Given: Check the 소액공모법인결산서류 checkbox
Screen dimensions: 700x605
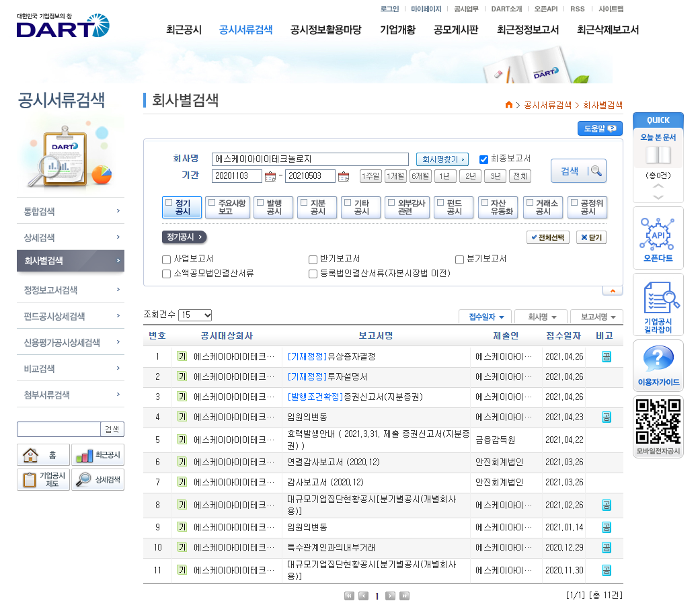Looking at the screenshot, I should pos(167,274).
